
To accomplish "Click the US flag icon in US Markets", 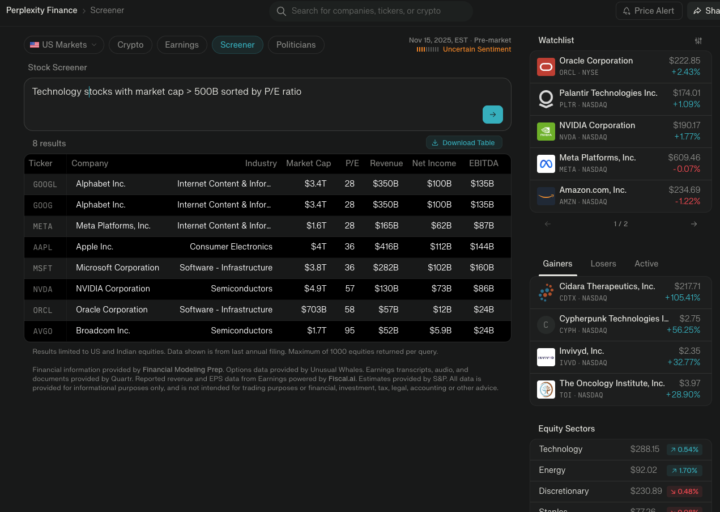I will [x=34, y=45].
